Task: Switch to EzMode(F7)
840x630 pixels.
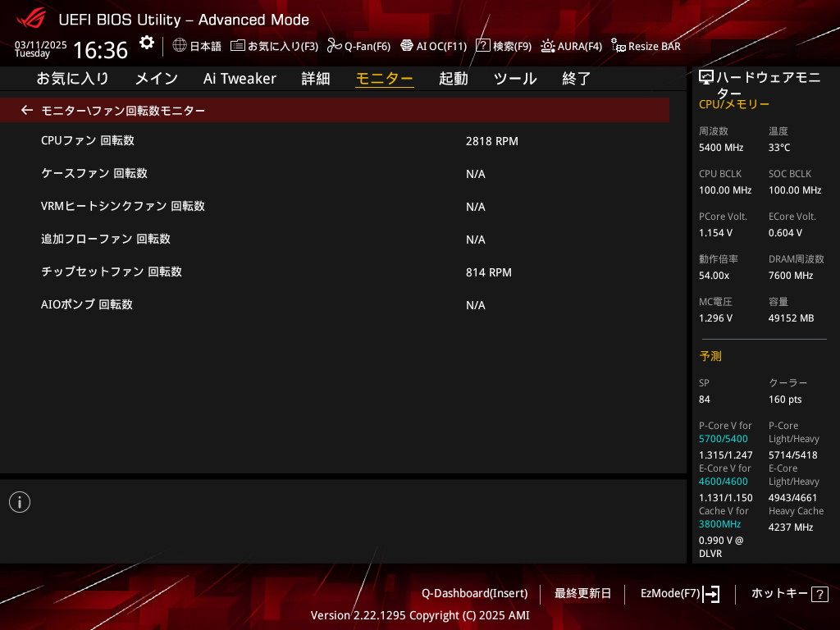Action: 670,593
